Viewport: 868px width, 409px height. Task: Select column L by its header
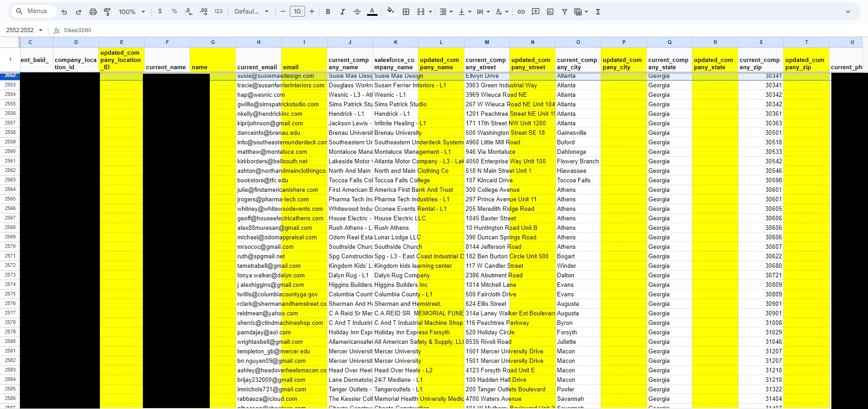[441, 42]
